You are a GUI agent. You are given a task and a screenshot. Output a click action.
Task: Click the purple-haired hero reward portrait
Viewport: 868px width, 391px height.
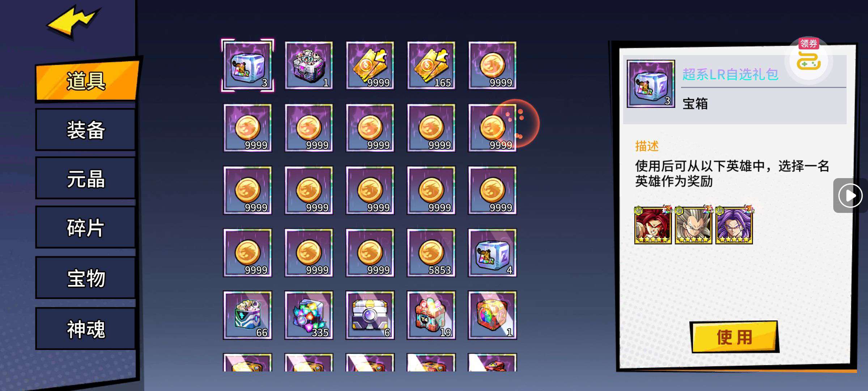pyautogui.click(x=734, y=225)
